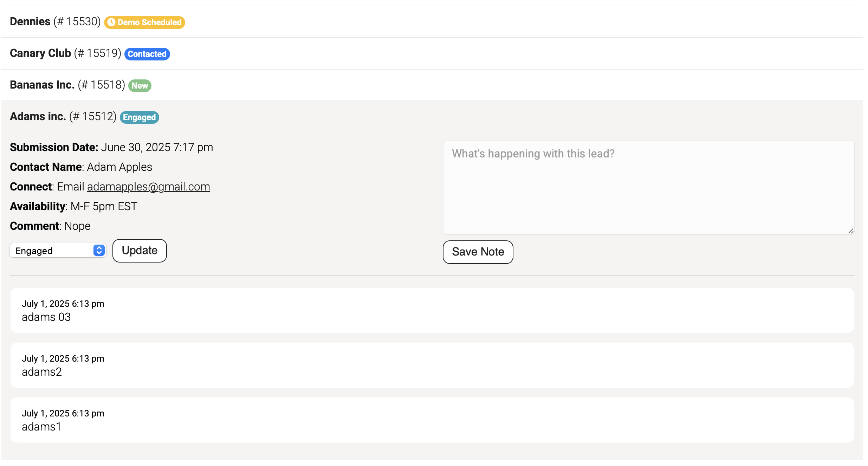Click the New status badge

(x=140, y=86)
